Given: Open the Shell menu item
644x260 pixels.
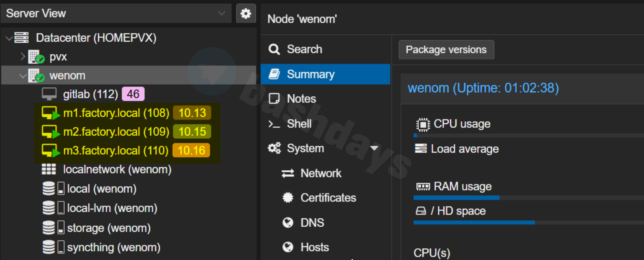Looking at the screenshot, I should click(299, 124).
